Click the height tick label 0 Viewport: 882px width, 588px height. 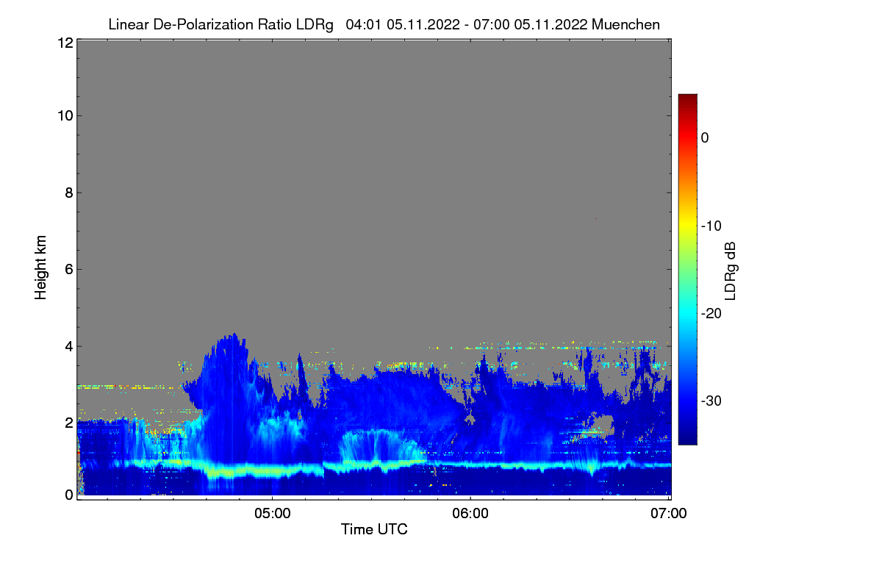(68, 495)
